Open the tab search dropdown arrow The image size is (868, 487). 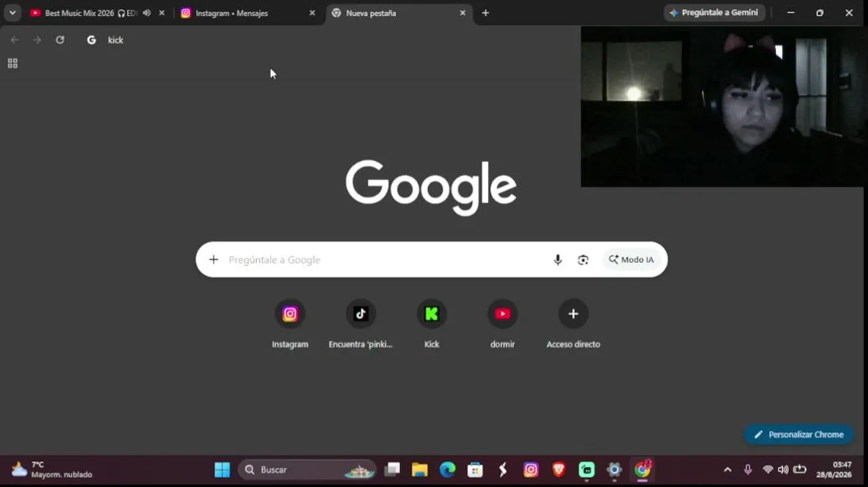12,13
